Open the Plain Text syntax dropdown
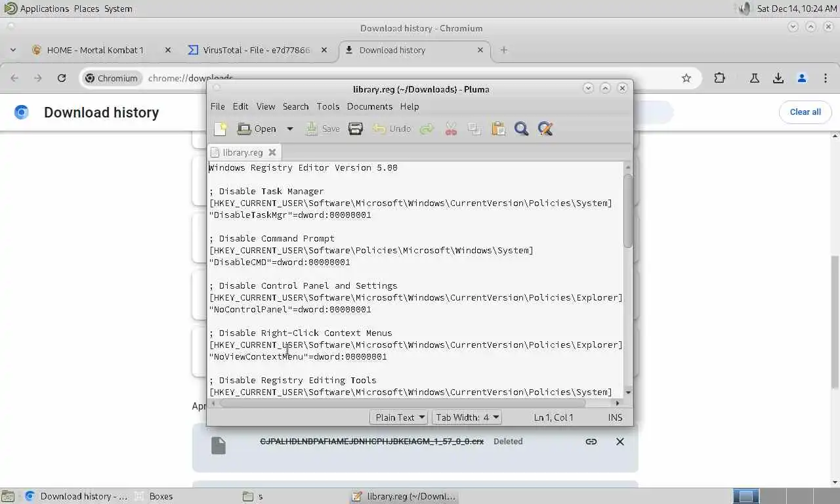 pos(399,417)
